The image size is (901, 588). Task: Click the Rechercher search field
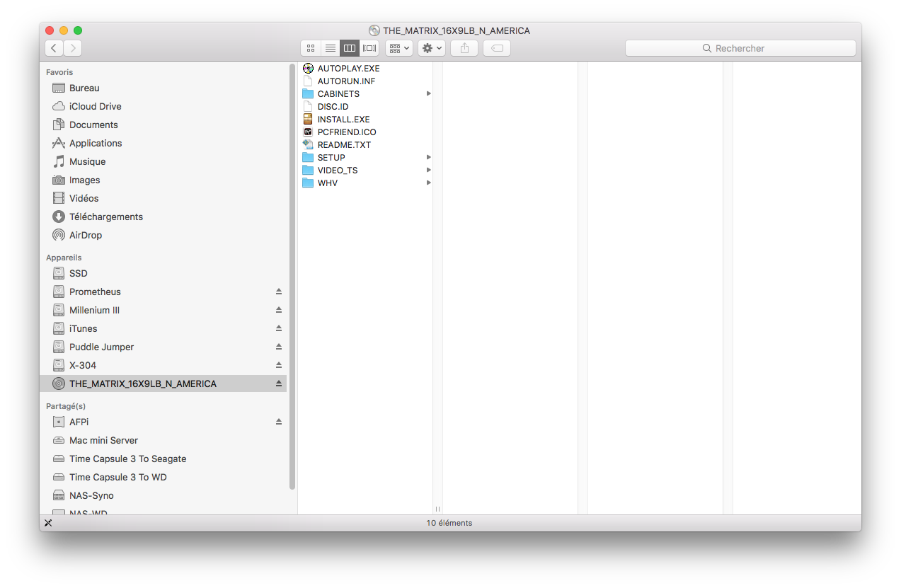coord(740,48)
